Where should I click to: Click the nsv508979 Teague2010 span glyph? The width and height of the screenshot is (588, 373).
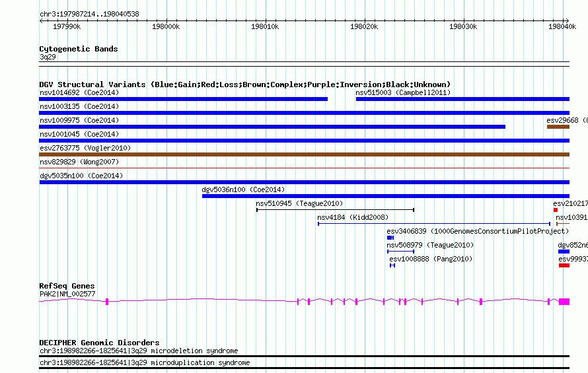coord(400,252)
